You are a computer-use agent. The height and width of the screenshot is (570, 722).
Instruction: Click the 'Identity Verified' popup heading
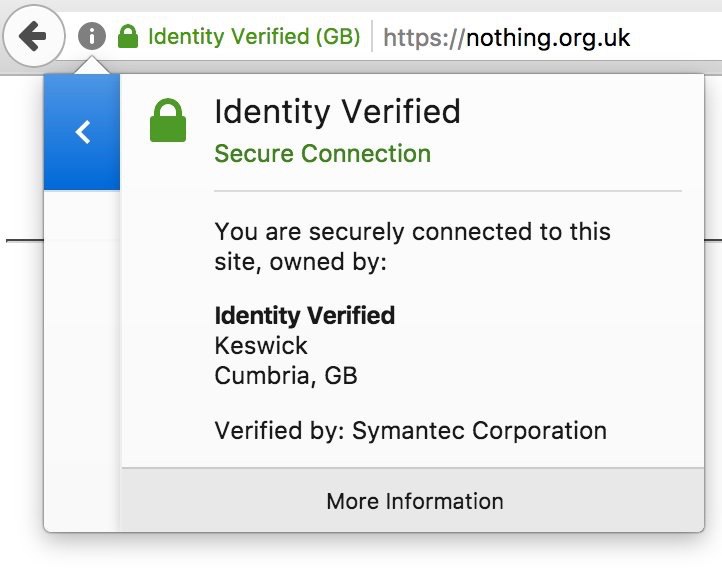coord(338,112)
